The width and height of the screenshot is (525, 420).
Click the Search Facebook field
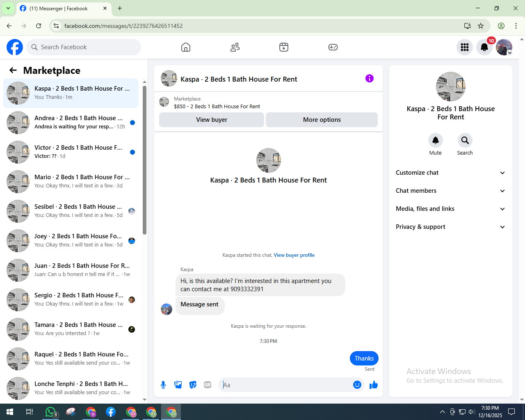click(x=84, y=47)
